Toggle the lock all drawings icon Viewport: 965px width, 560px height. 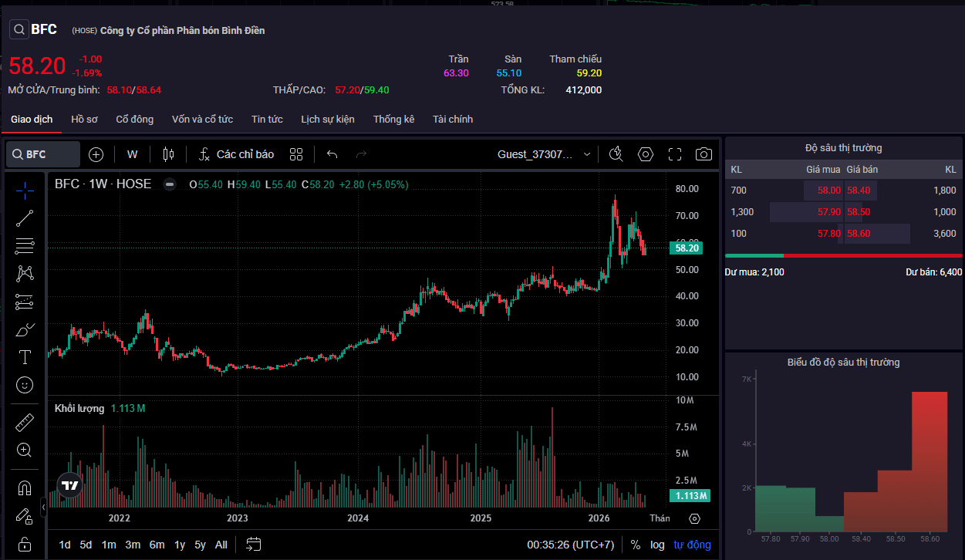(x=25, y=543)
